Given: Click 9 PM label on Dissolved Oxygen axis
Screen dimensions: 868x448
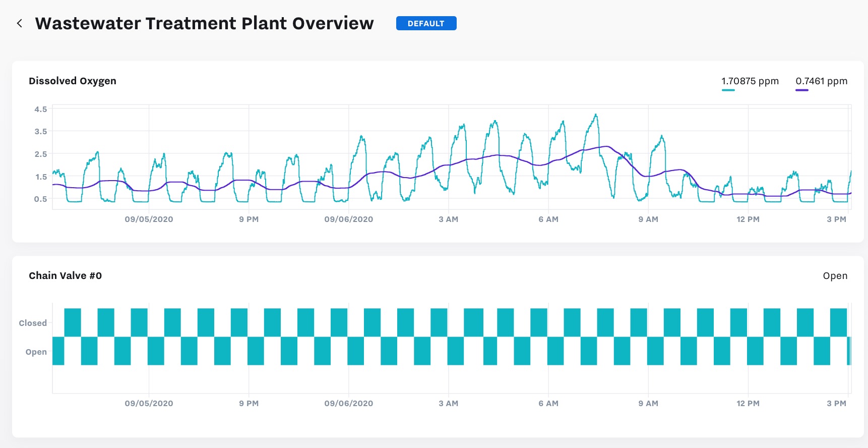Looking at the screenshot, I should (249, 219).
